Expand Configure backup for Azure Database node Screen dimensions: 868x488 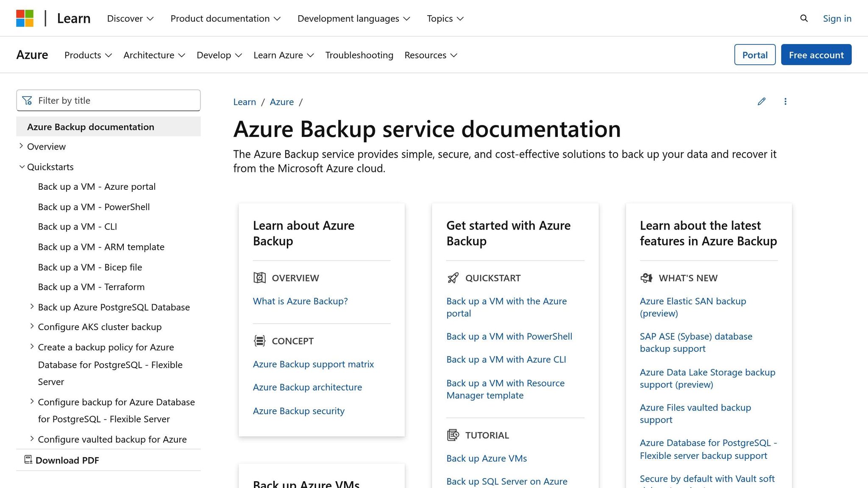pos(32,401)
